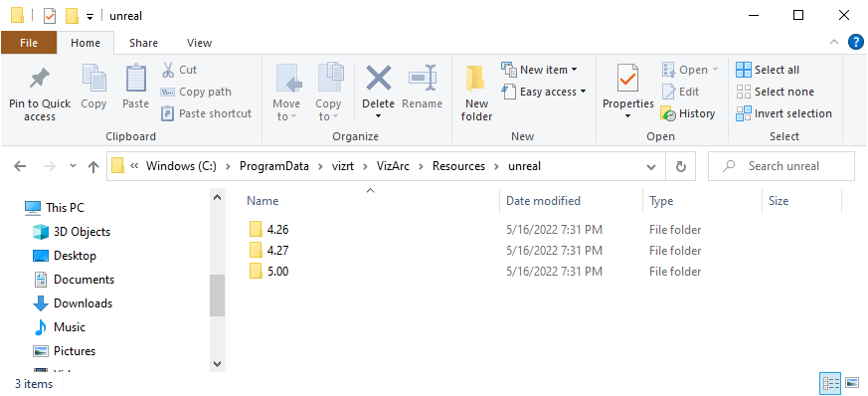Viewport: 868px width, 396px height.
Task: Click vizrt in the address path
Action: [x=343, y=166]
